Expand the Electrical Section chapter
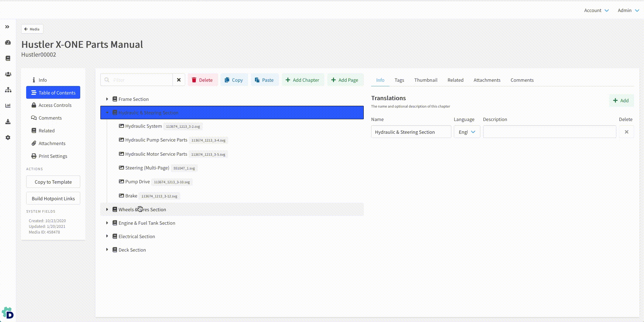Image resolution: width=644 pixels, height=322 pixels. coord(107,236)
